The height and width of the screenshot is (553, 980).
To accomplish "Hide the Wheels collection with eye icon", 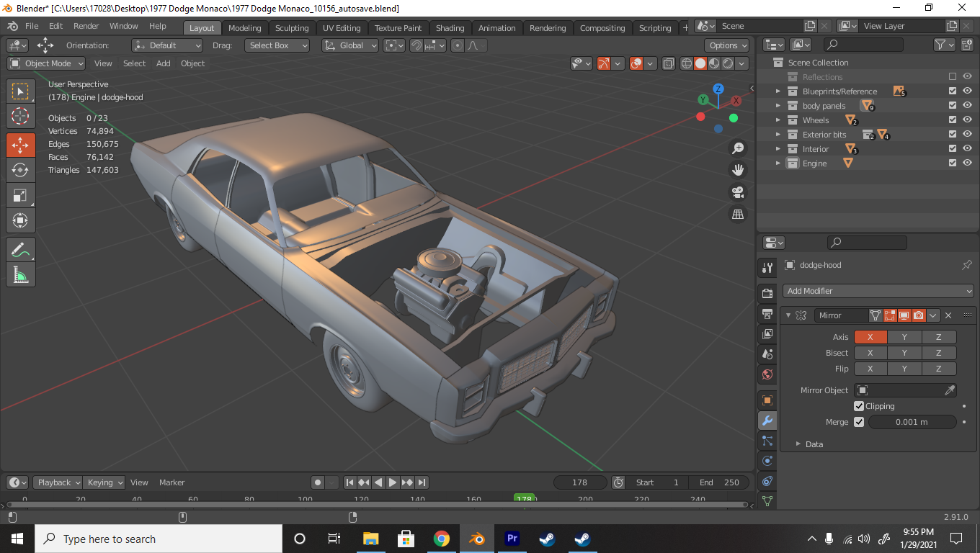I will pyautogui.click(x=967, y=120).
